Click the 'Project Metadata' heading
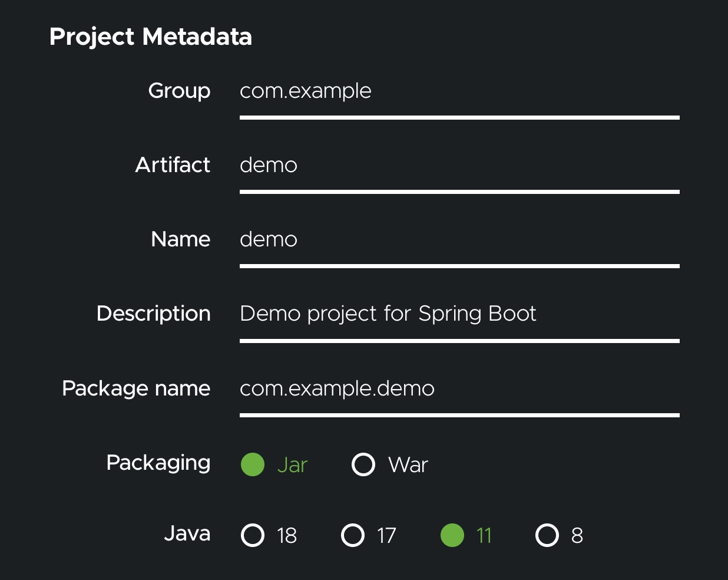The height and width of the screenshot is (580, 728). click(151, 37)
